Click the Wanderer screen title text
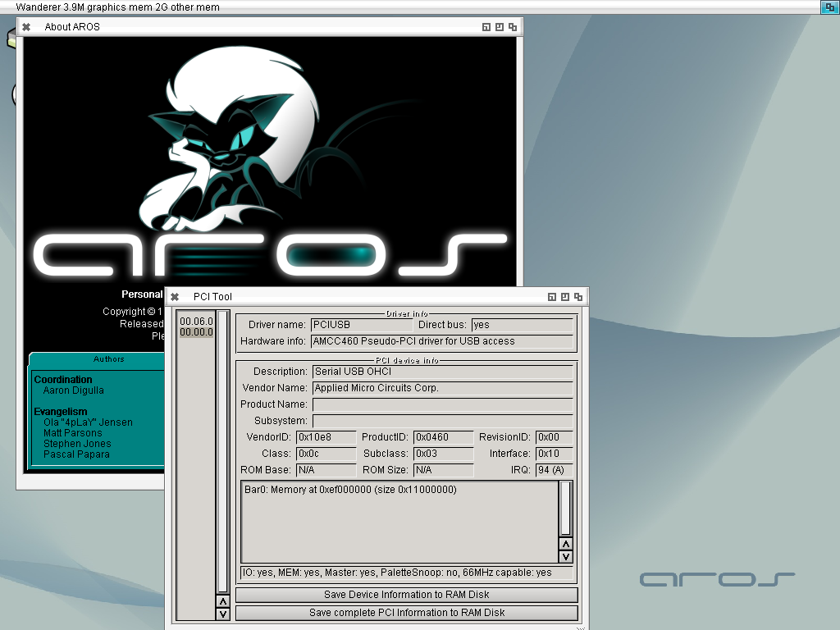 pos(118,7)
